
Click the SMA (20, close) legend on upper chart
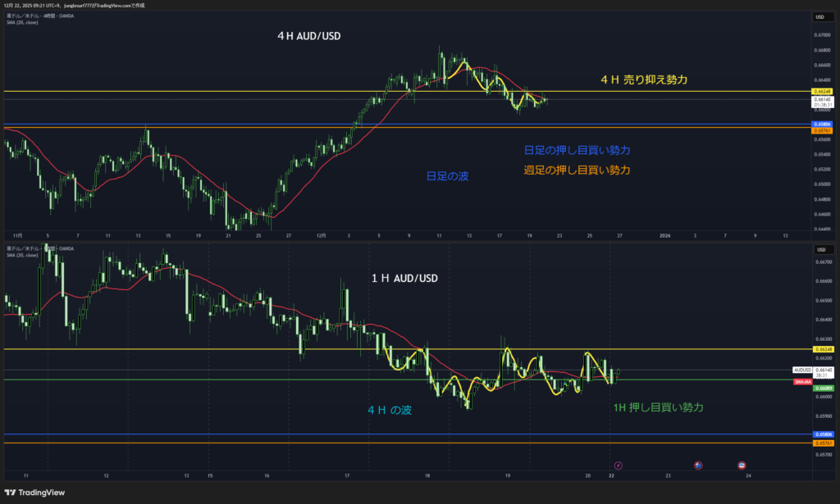23,22
